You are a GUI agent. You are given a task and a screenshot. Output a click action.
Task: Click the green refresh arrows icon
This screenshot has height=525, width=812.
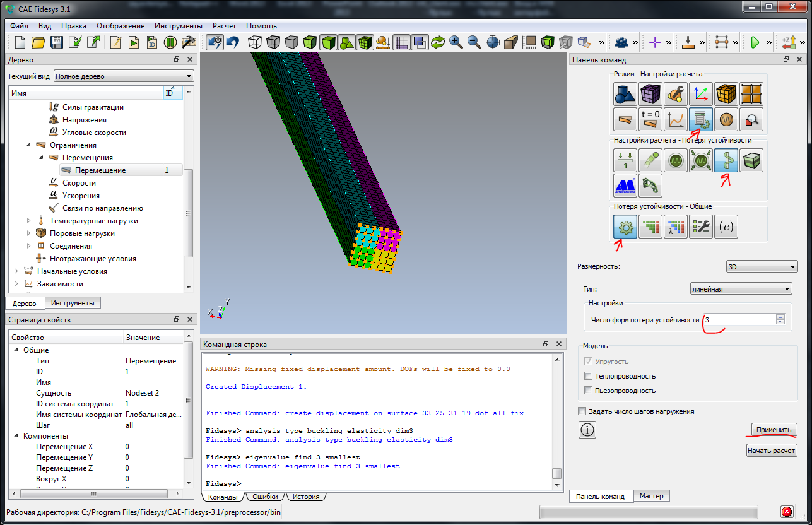pyautogui.click(x=438, y=42)
